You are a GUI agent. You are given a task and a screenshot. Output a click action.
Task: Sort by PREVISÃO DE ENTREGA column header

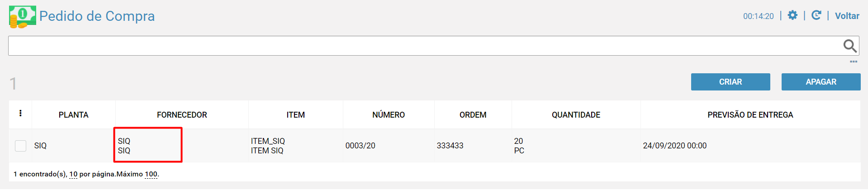750,115
